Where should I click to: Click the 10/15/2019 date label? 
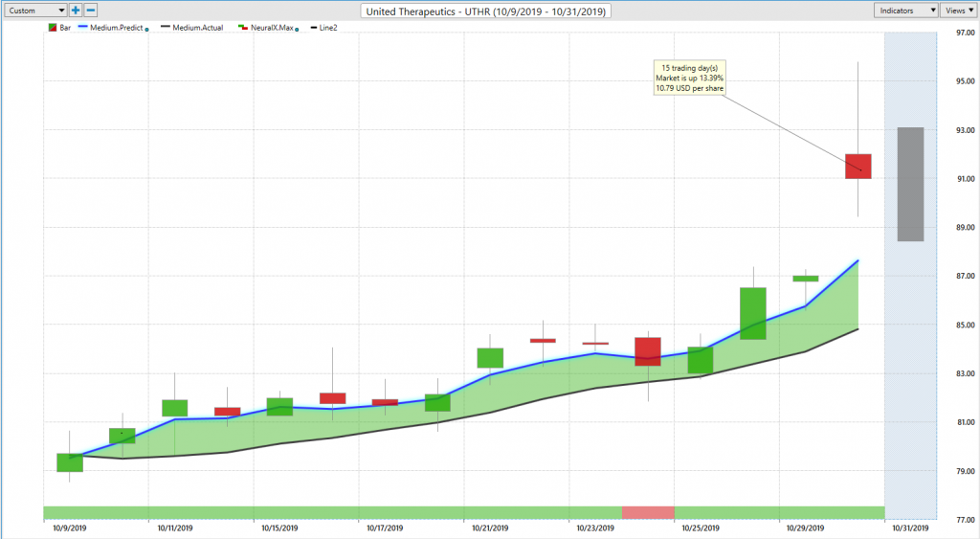pyautogui.click(x=279, y=528)
